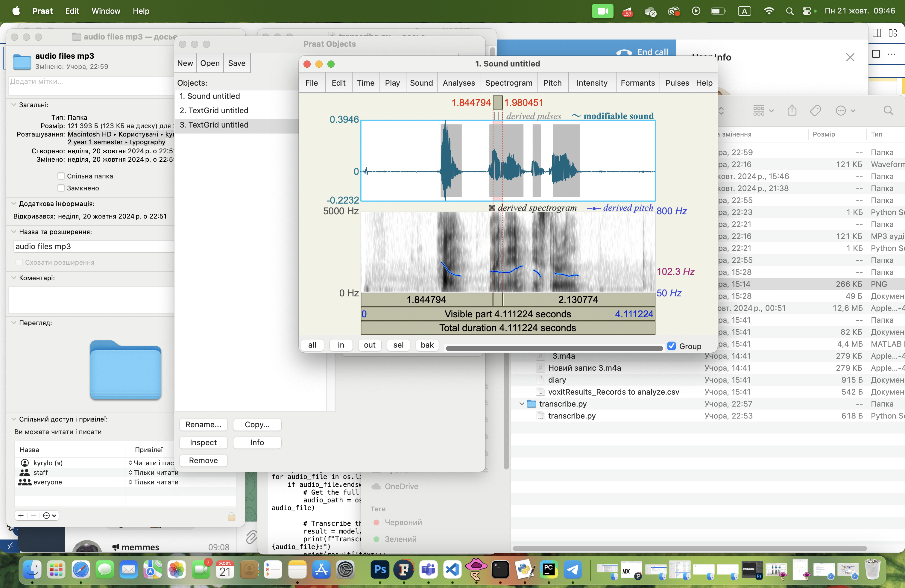Uncheck the Group checkbox
This screenshot has height=588, width=905.
(672, 346)
